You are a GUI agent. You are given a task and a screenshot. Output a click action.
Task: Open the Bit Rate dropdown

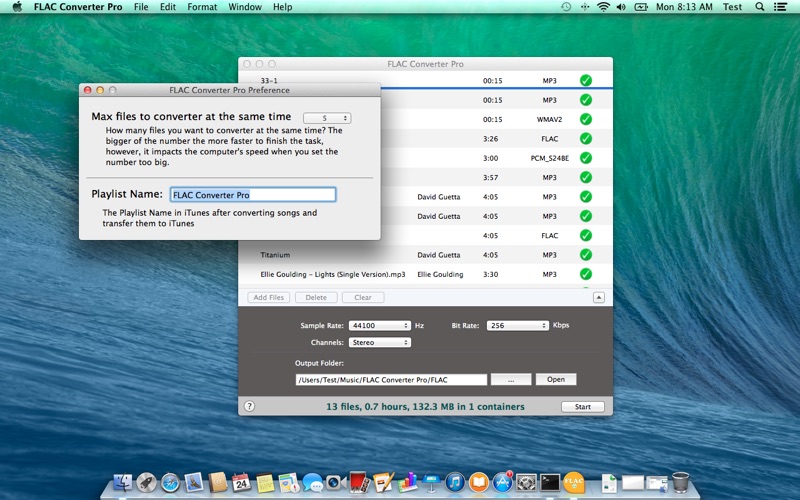[x=517, y=325]
